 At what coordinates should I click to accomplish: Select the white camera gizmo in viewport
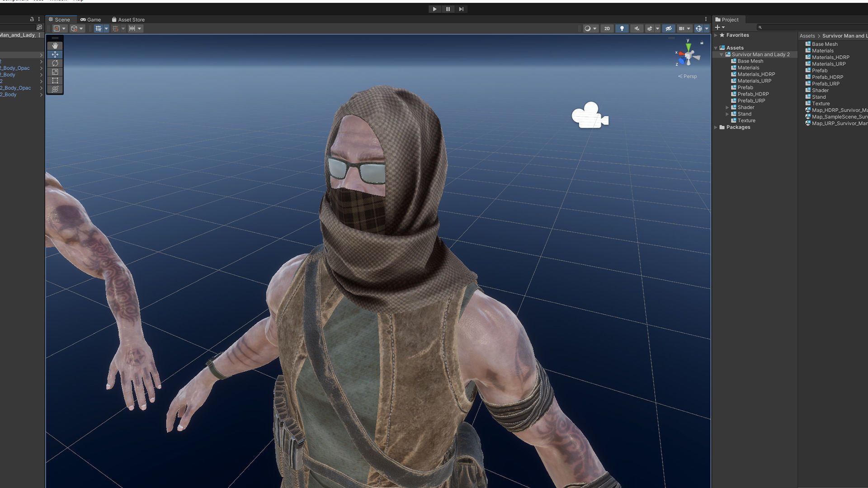tap(590, 115)
